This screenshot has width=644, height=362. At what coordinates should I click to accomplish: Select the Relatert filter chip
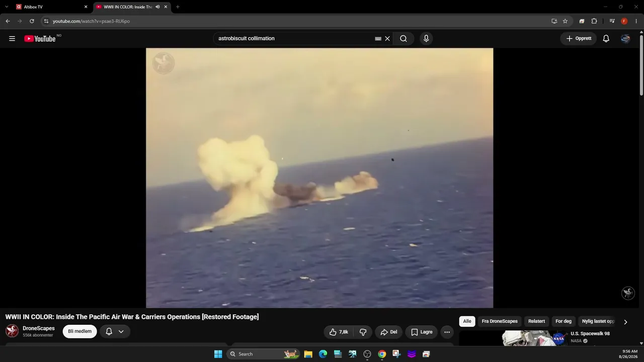(536, 321)
